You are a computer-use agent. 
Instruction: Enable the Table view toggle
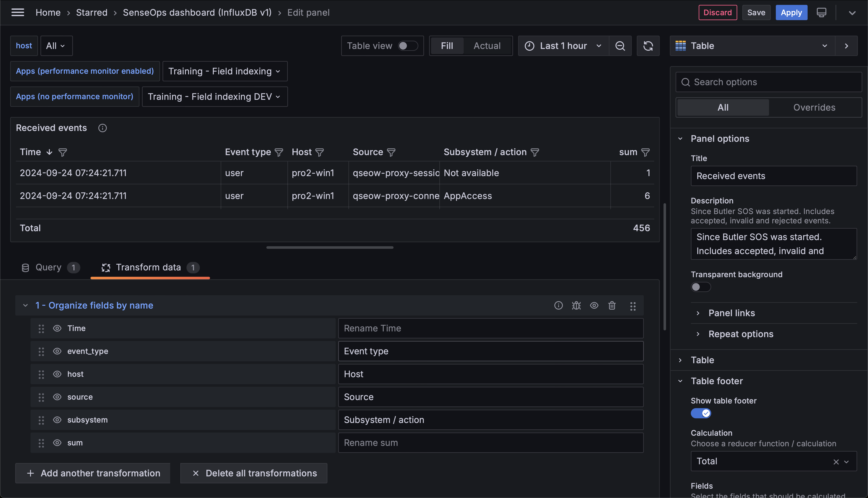coord(408,46)
